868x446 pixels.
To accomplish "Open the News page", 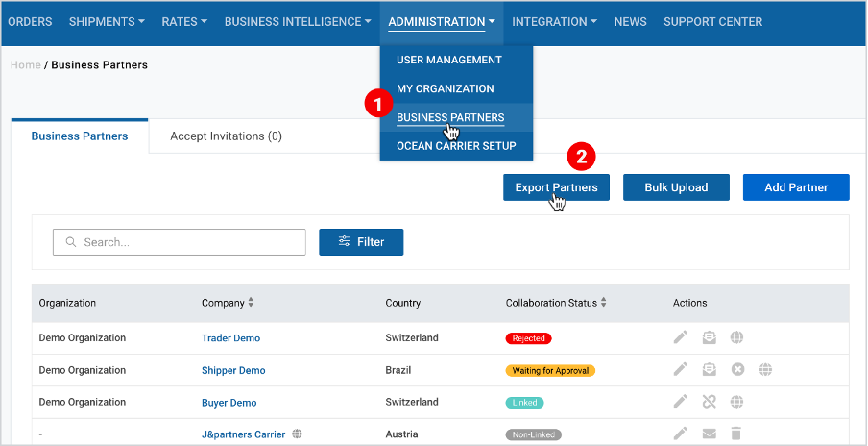I will point(631,22).
